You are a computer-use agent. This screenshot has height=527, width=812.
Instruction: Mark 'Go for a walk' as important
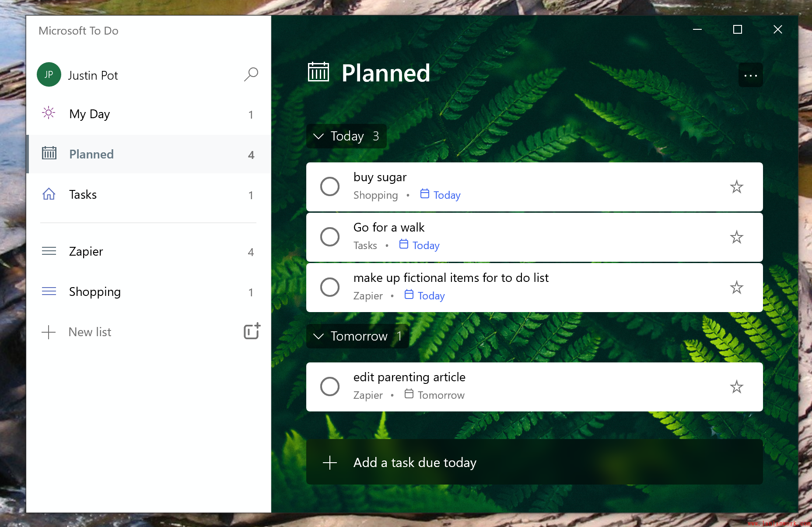736,237
